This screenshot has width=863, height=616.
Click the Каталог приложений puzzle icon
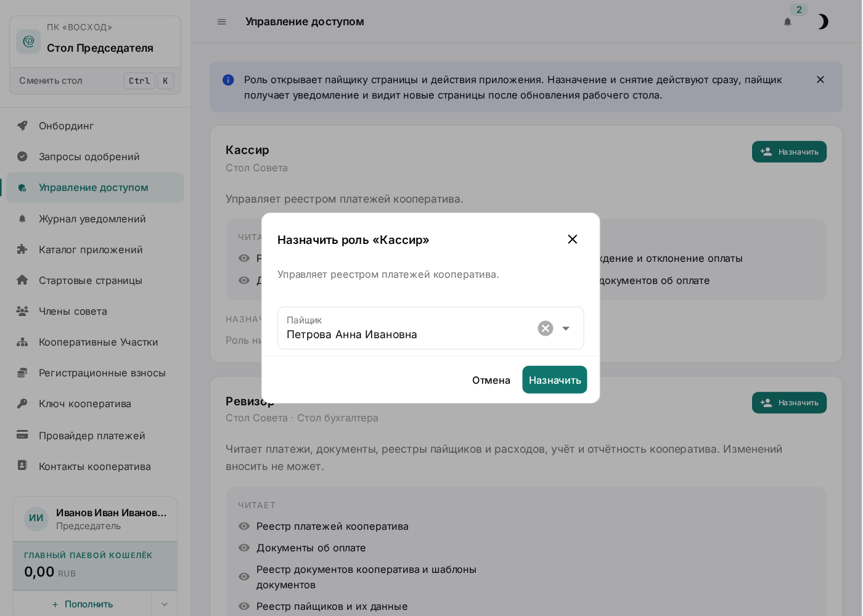(22, 249)
